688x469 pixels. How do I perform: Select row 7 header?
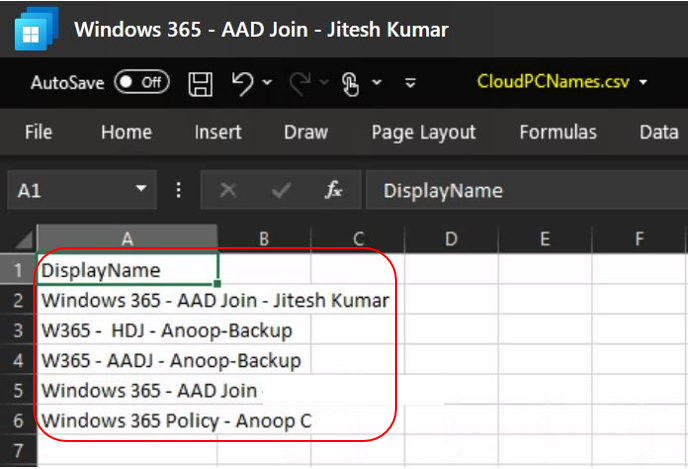18,450
